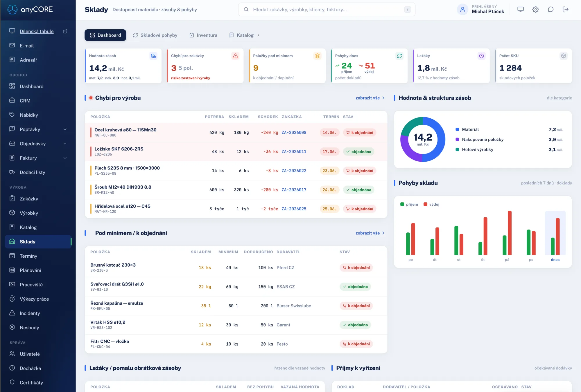Open external link icon beside Dílenská tabule
The image size is (581, 392).
[65, 31]
